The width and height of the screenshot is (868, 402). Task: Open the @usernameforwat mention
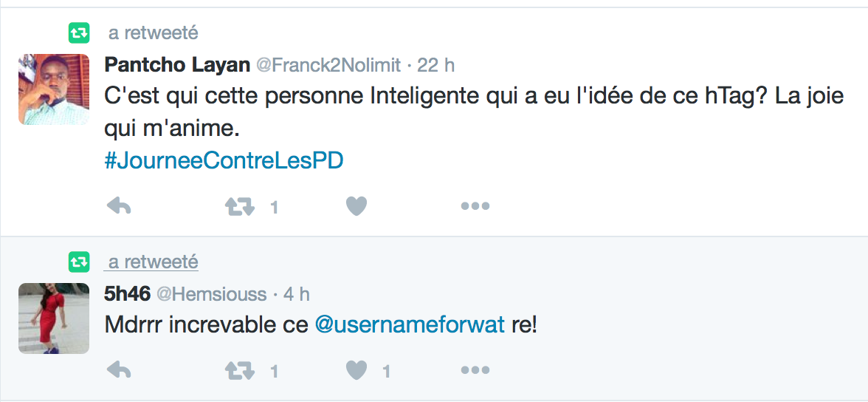[x=410, y=324]
